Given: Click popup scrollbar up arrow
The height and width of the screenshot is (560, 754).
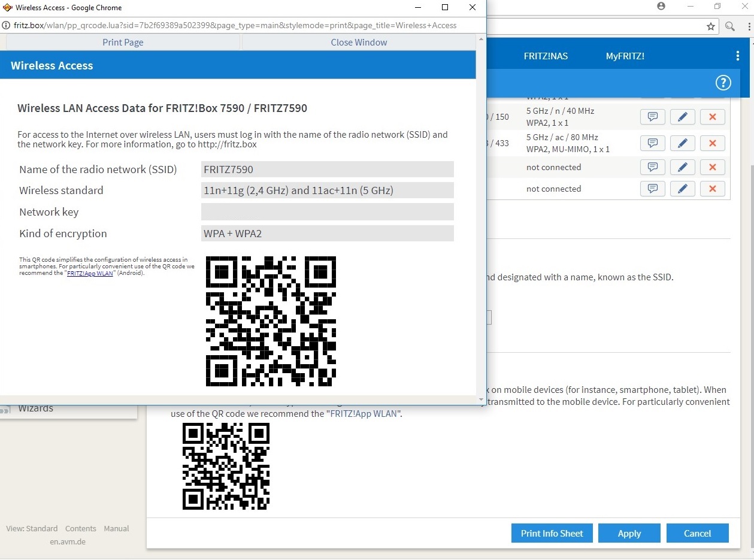Looking at the screenshot, I should [481, 39].
